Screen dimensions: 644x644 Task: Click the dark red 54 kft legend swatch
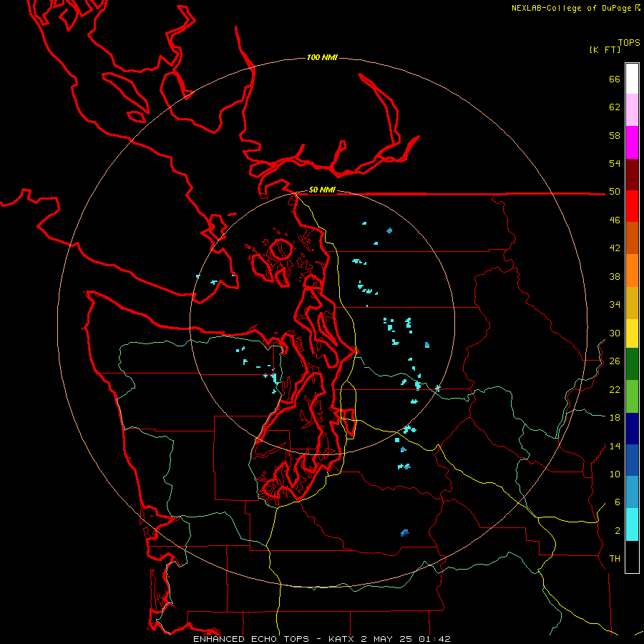[632, 175]
